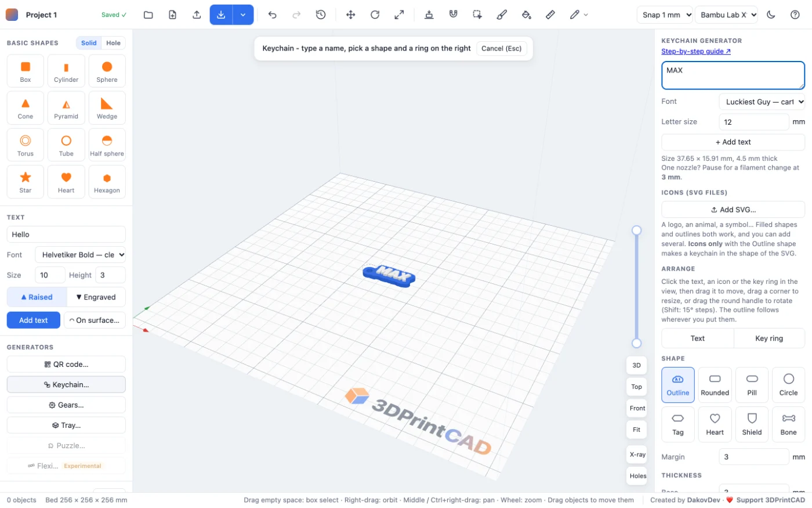Viewport: 812px width, 508px height.
Task: Open help via the question mark icon
Action: pos(795,15)
